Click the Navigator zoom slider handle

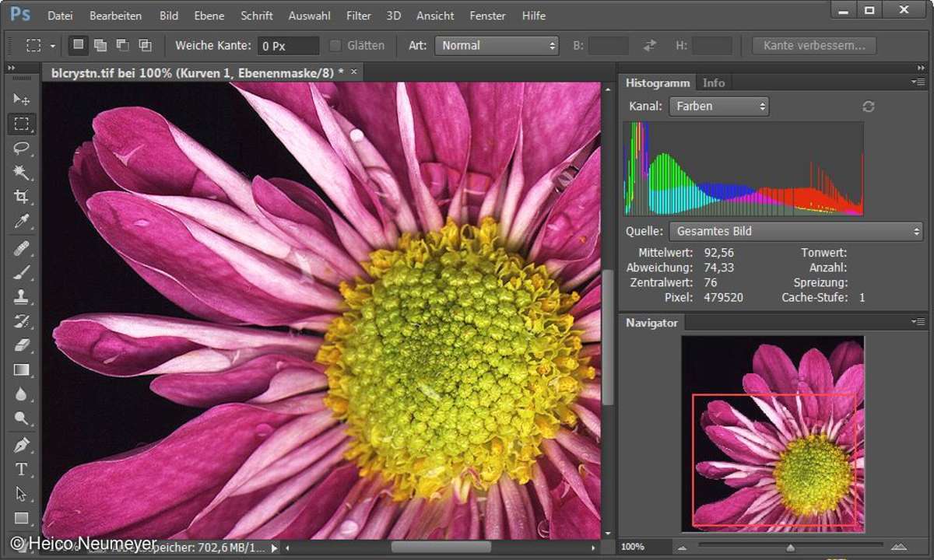[791, 548]
